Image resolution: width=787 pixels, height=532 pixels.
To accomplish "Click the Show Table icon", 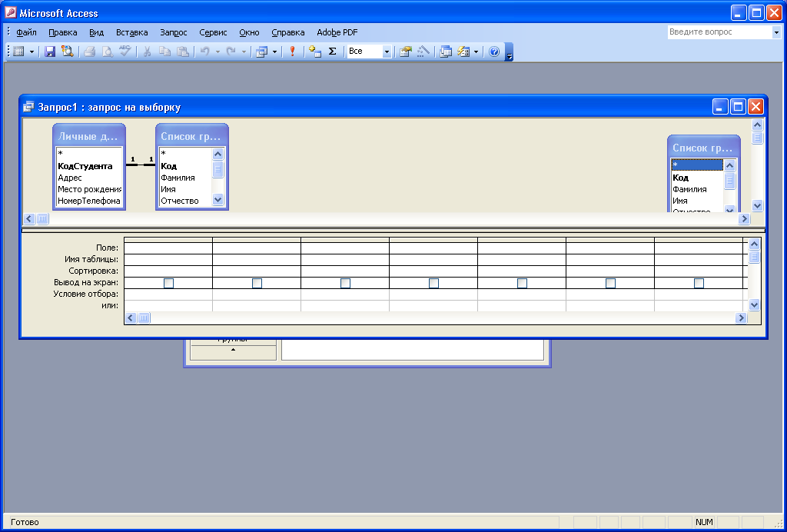I will coord(314,52).
